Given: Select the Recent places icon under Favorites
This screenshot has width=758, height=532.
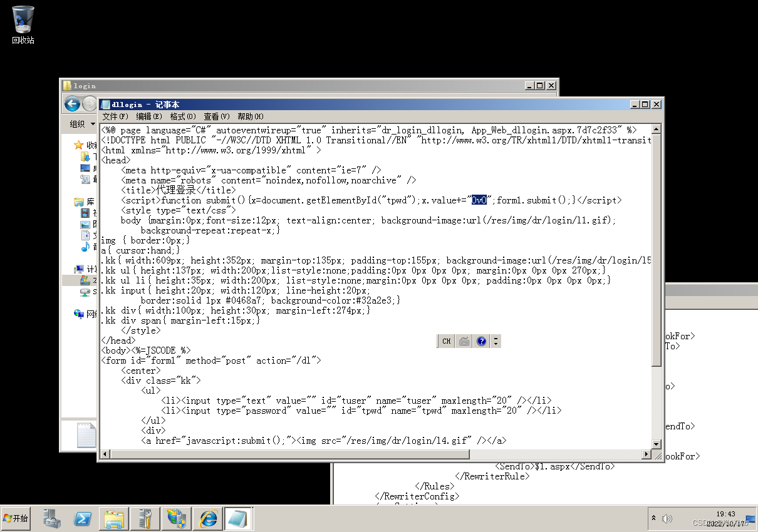Looking at the screenshot, I should pyautogui.click(x=85, y=179).
